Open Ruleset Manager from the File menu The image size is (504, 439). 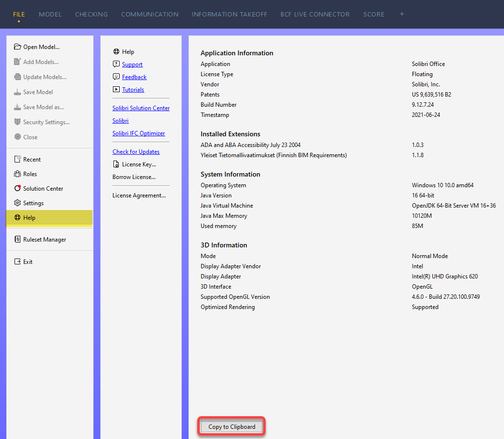click(x=50, y=240)
